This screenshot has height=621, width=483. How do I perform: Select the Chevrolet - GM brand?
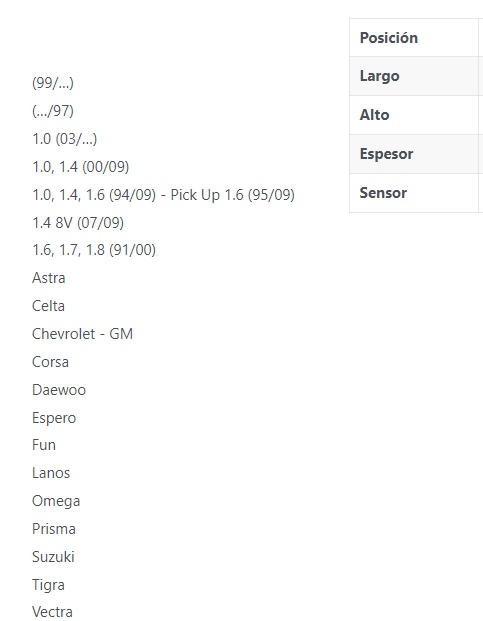pyautogui.click(x=82, y=334)
